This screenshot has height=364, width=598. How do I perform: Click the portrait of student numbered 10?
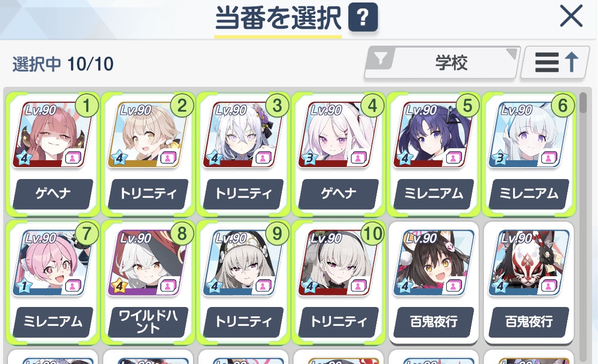(338, 263)
